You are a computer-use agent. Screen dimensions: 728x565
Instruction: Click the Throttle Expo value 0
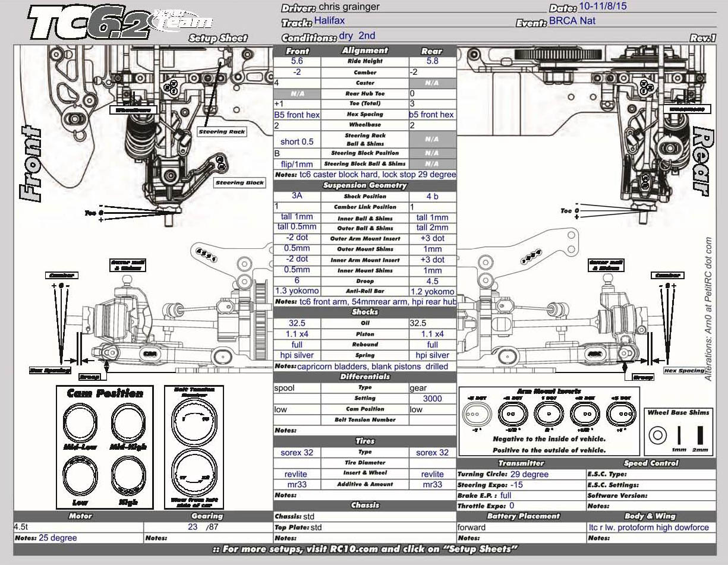click(512, 506)
